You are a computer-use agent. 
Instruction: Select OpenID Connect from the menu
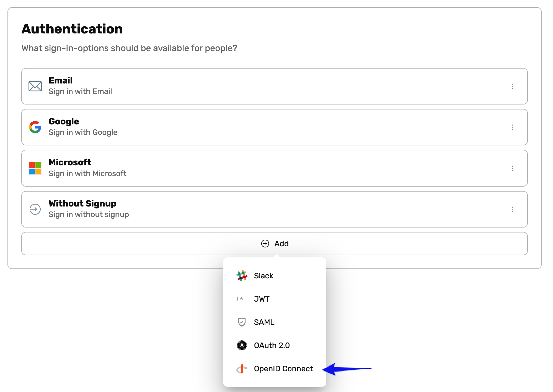pyautogui.click(x=283, y=369)
